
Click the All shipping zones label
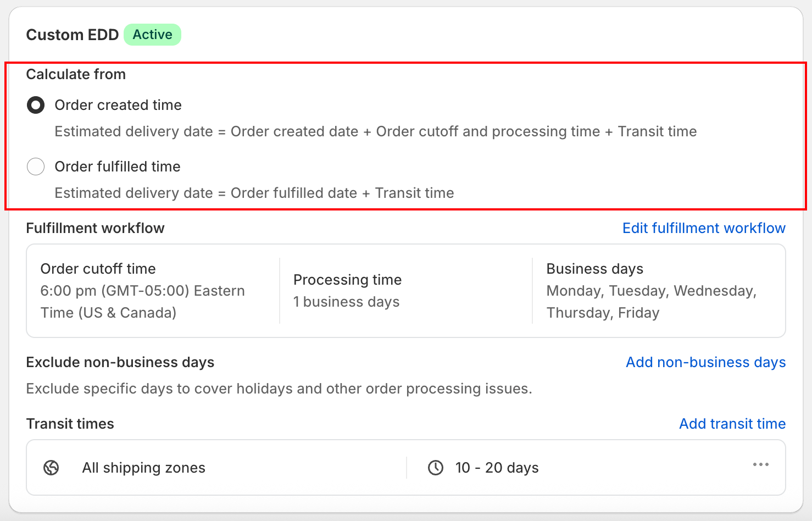pyautogui.click(x=144, y=468)
